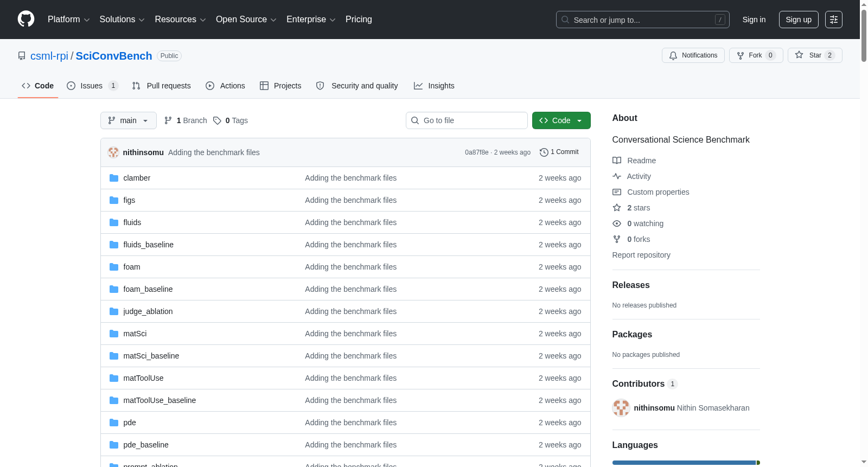Viewport: 868px width, 467px height.
Task: Open the Security and quality tab
Action: pyautogui.click(x=357, y=86)
